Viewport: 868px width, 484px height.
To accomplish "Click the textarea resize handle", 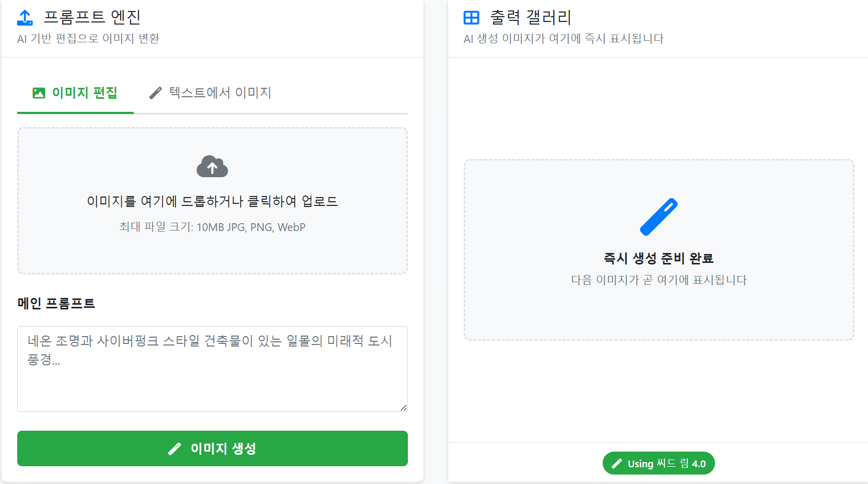I will (404, 407).
